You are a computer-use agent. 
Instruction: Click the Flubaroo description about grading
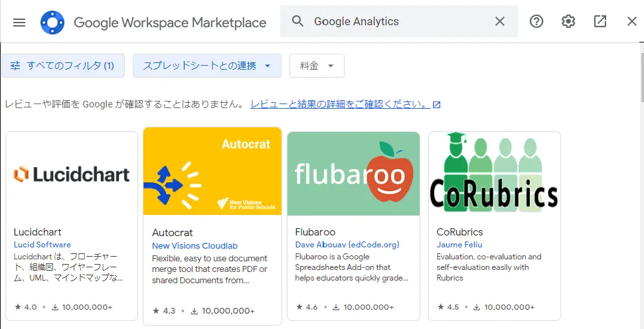pos(352,267)
